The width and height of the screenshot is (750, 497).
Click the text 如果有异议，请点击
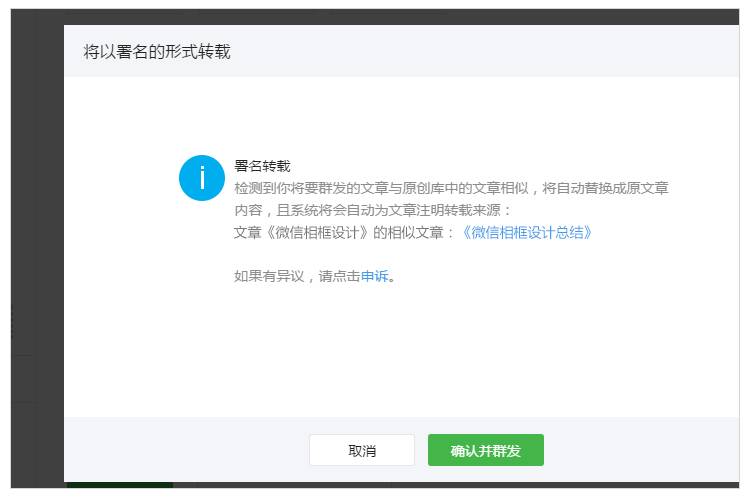tap(297, 276)
